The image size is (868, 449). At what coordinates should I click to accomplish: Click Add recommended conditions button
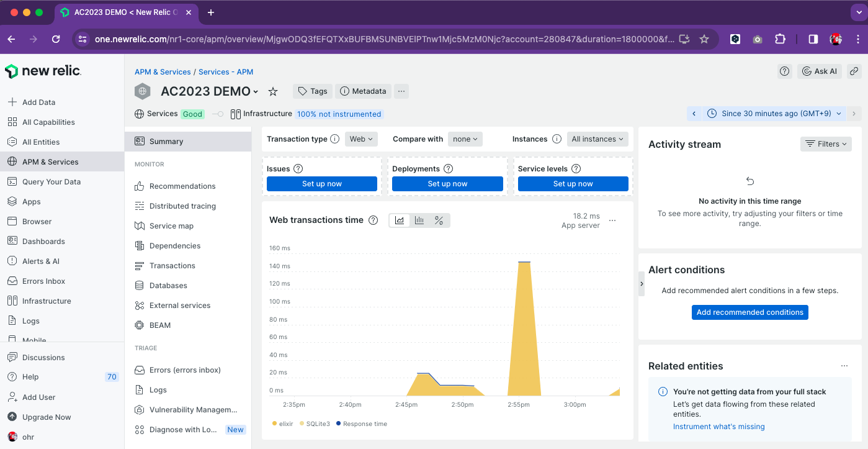(x=749, y=312)
